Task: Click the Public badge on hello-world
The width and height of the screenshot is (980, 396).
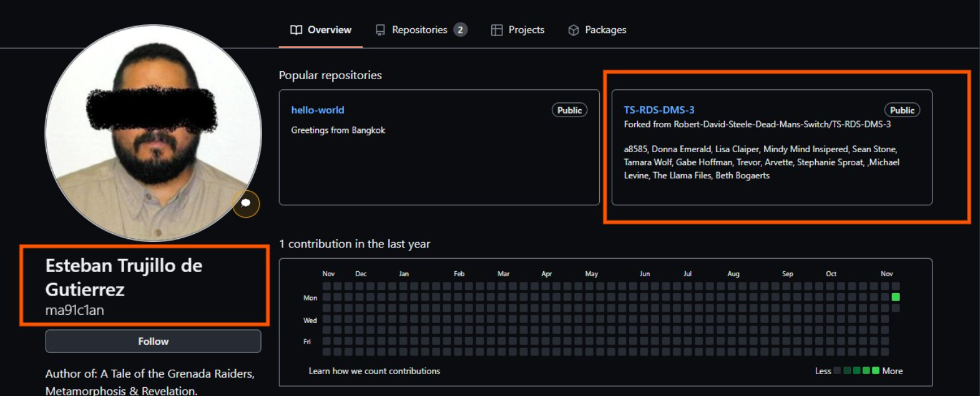Action: click(569, 110)
